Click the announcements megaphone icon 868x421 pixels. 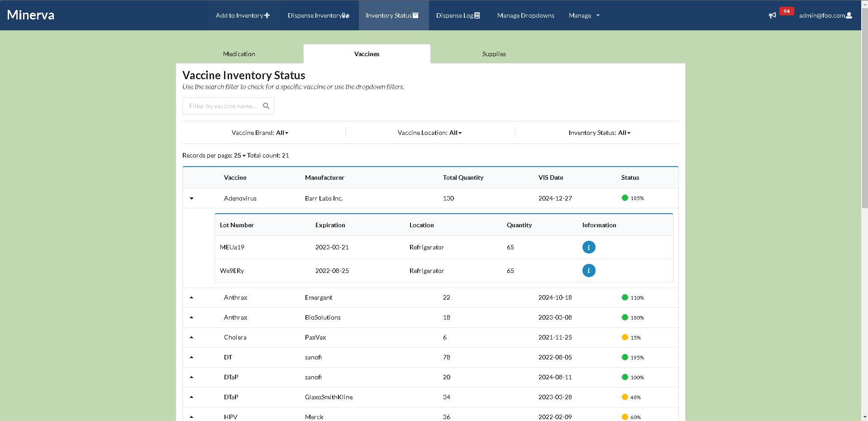773,15
